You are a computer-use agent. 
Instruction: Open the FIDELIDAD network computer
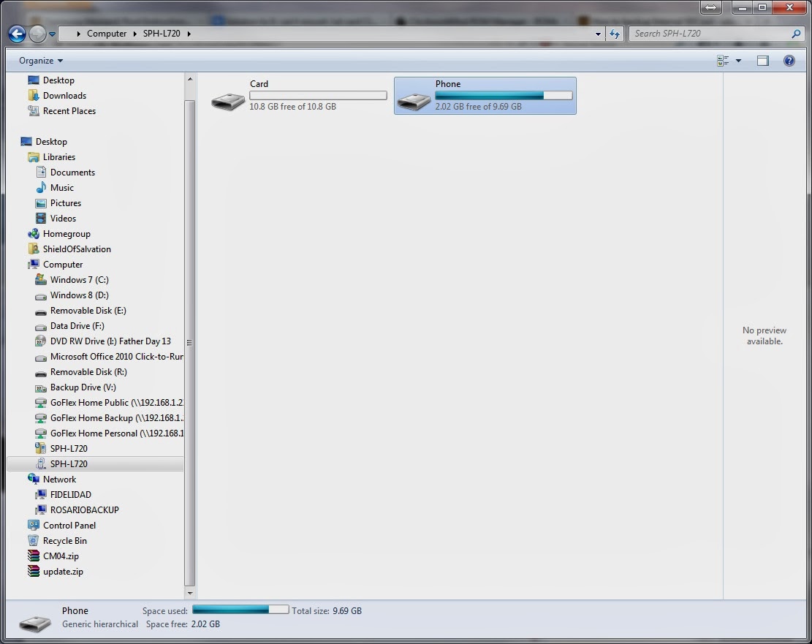pyautogui.click(x=63, y=495)
